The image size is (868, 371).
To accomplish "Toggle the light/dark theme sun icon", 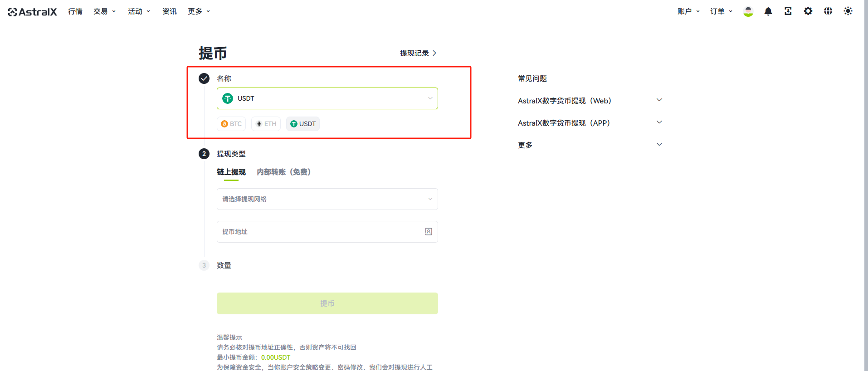I will 848,11.
